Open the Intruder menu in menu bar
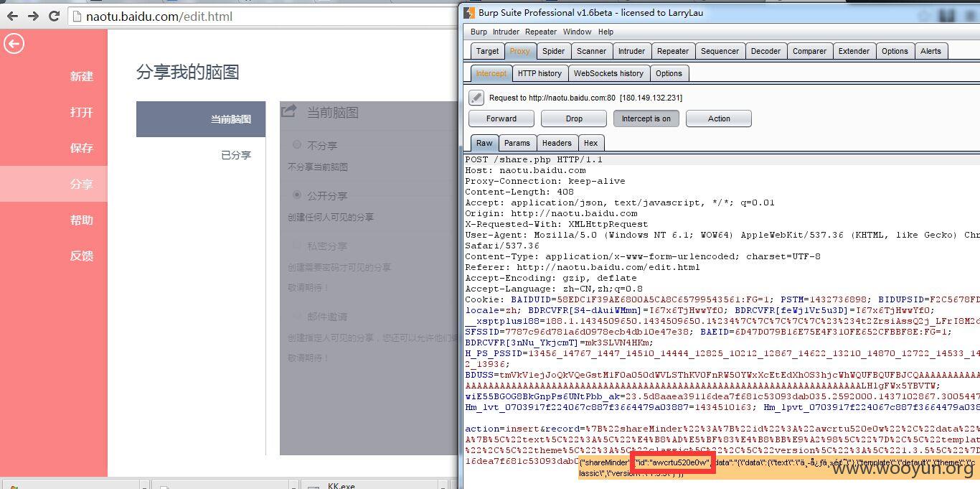Screen dimensions: 980x489 506,32
